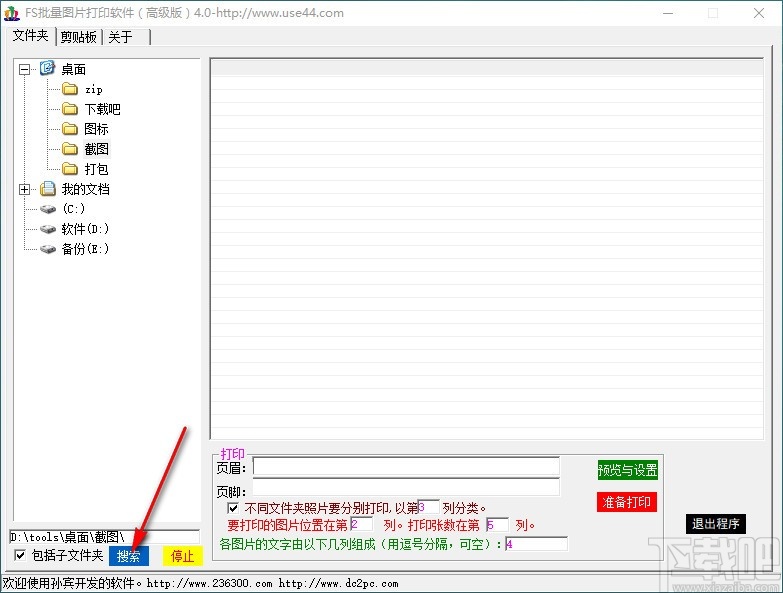
Task: Minimize the application window
Action: (x=668, y=13)
